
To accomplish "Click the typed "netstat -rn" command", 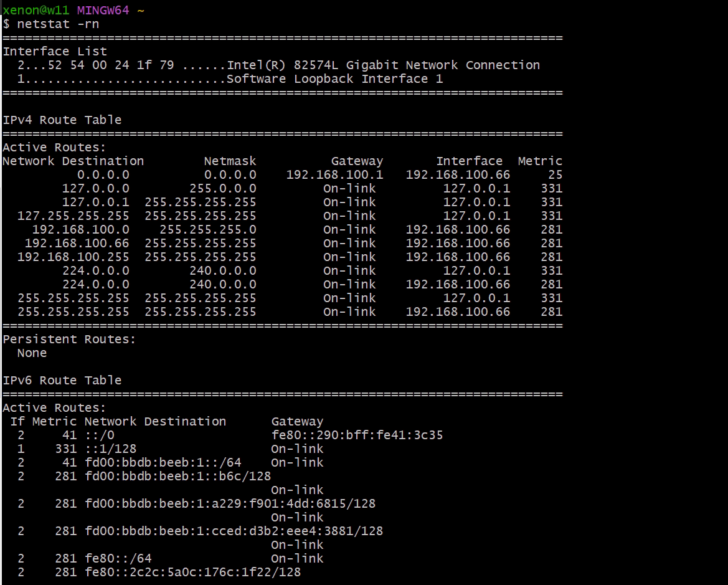I will click(x=58, y=24).
